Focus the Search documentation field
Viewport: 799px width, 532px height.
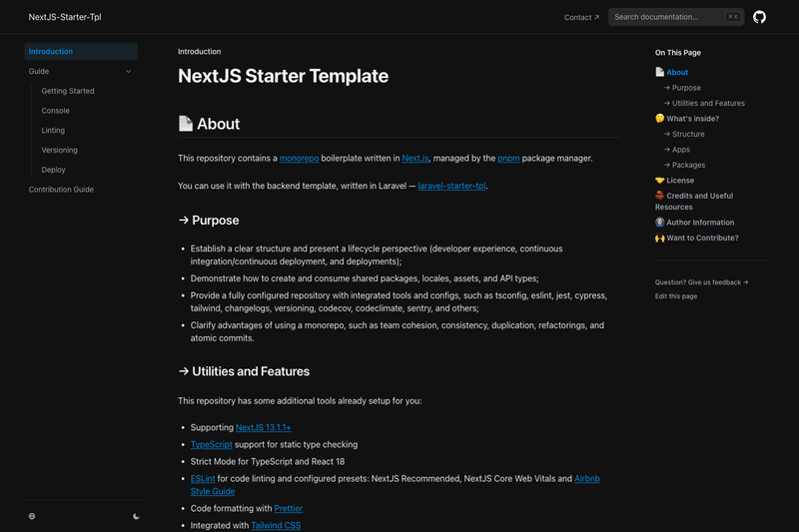tap(676, 17)
